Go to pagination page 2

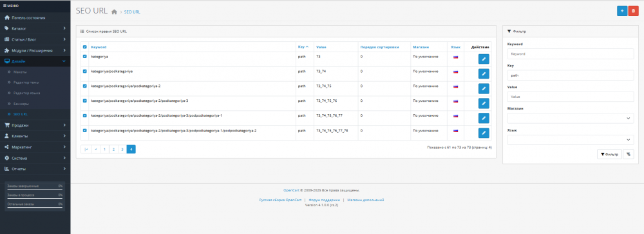point(113,150)
